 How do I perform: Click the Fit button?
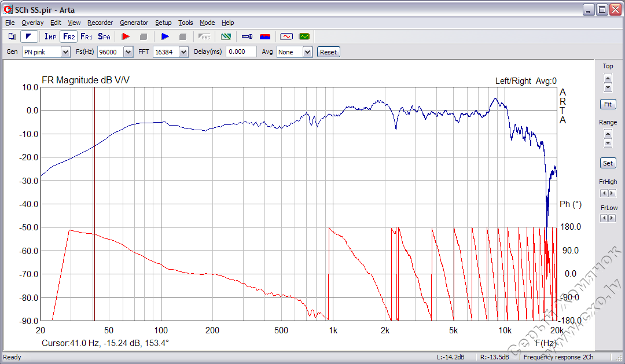coord(608,104)
